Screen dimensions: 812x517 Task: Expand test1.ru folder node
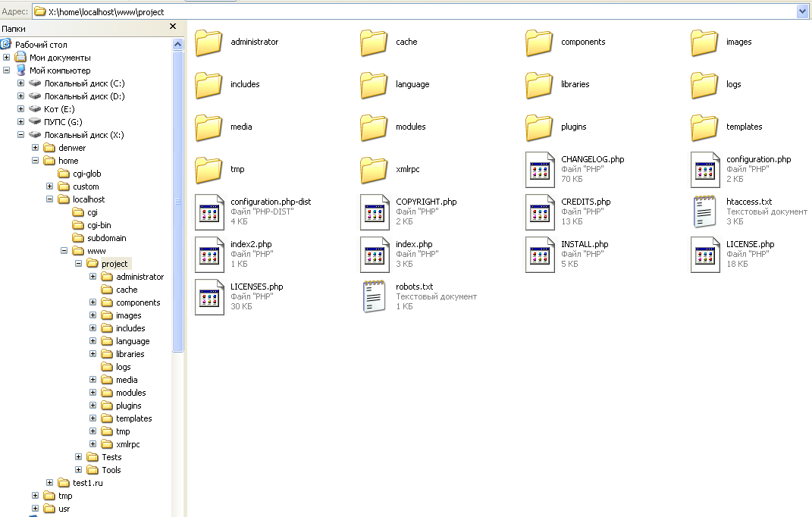[50, 483]
